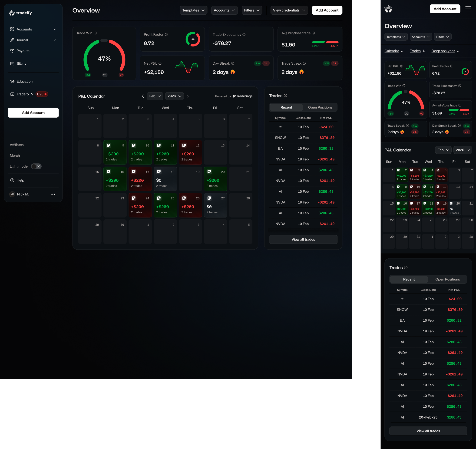This screenshot has width=476, height=449.
Task: Open the View credentials dropdown
Action: 289,10
